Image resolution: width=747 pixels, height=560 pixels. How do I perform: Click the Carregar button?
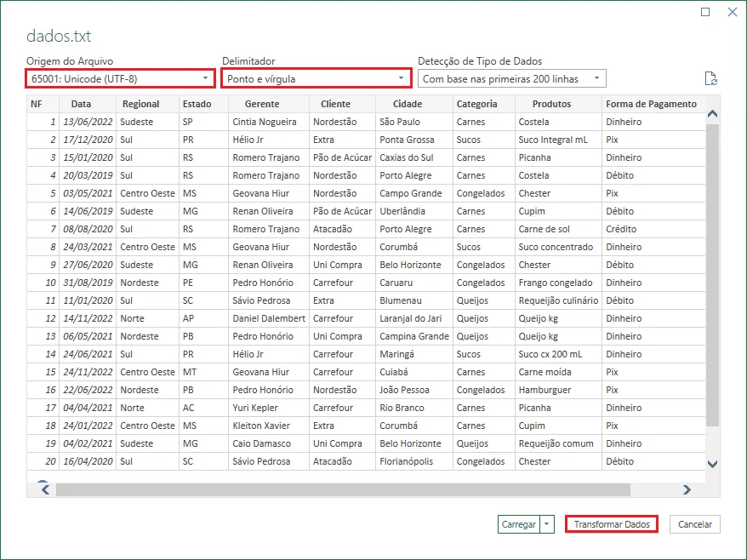[x=519, y=524]
